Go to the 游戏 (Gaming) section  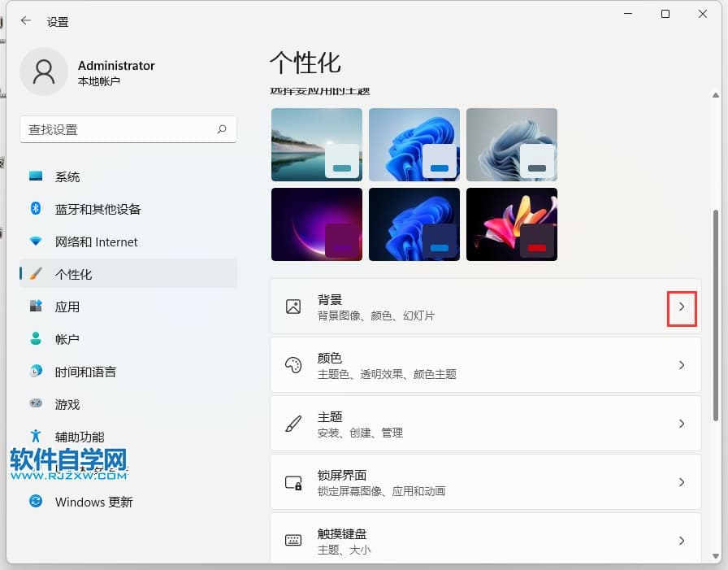pos(67,404)
